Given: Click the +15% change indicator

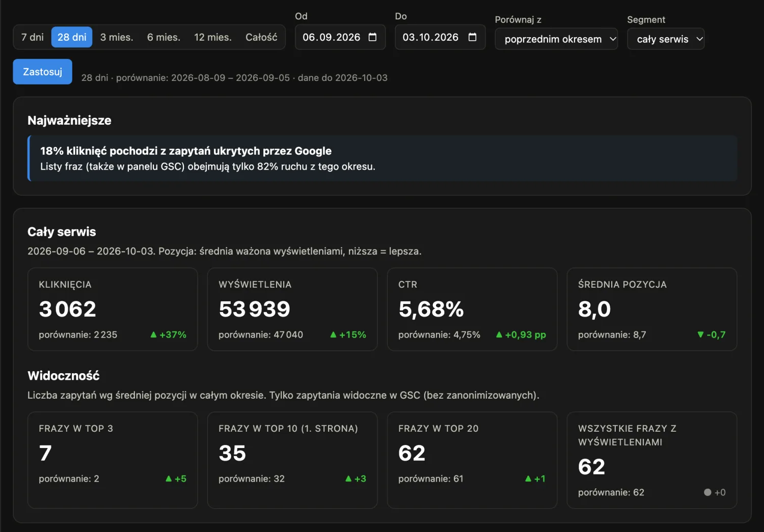Looking at the screenshot, I should [x=348, y=334].
